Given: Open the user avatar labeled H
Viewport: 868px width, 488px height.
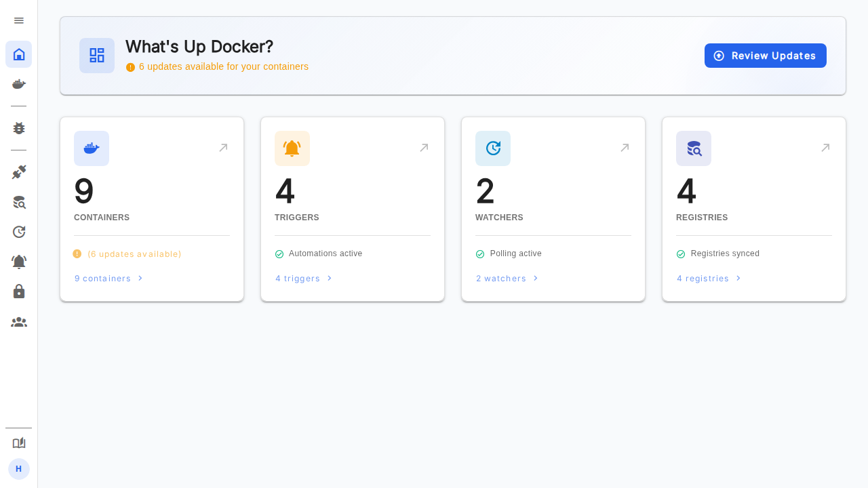Looking at the screenshot, I should coord(19,469).
